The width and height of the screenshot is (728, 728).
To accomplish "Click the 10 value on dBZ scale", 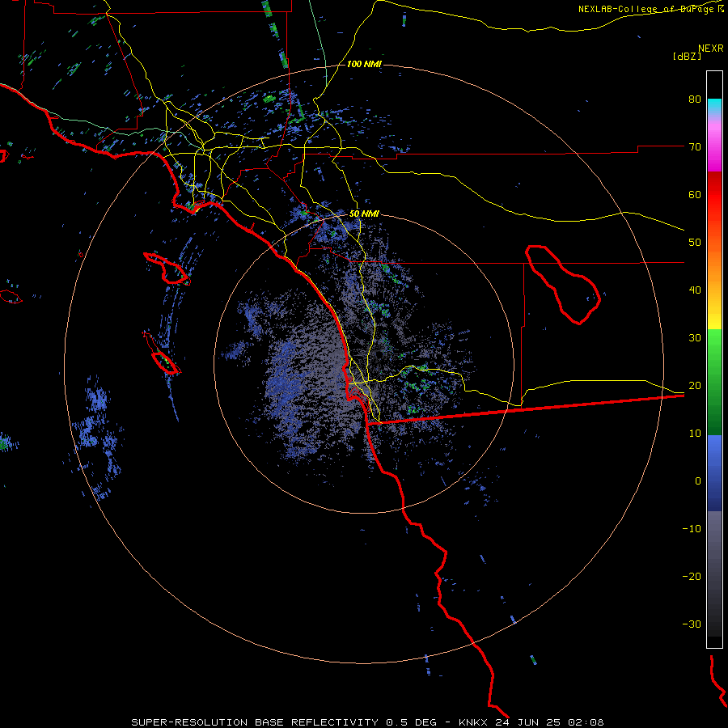I will pyautogui.click(x=695, y=434).
